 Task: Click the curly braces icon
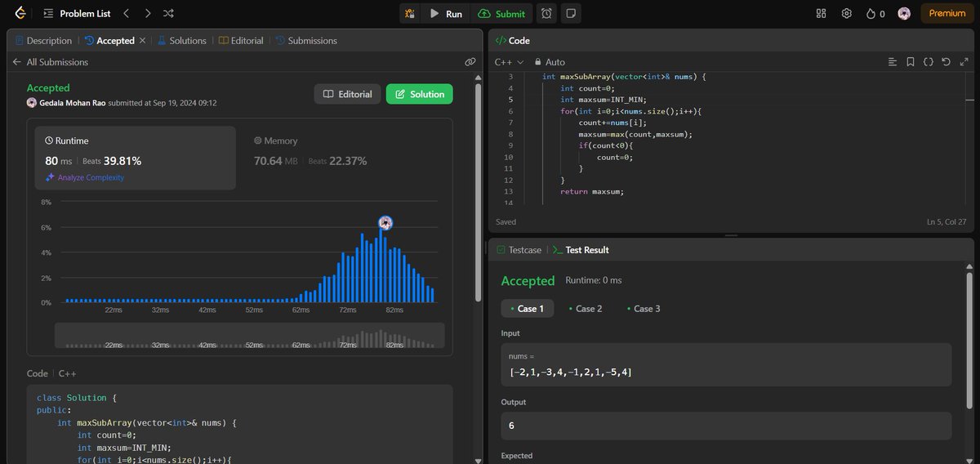pos(929,61)
